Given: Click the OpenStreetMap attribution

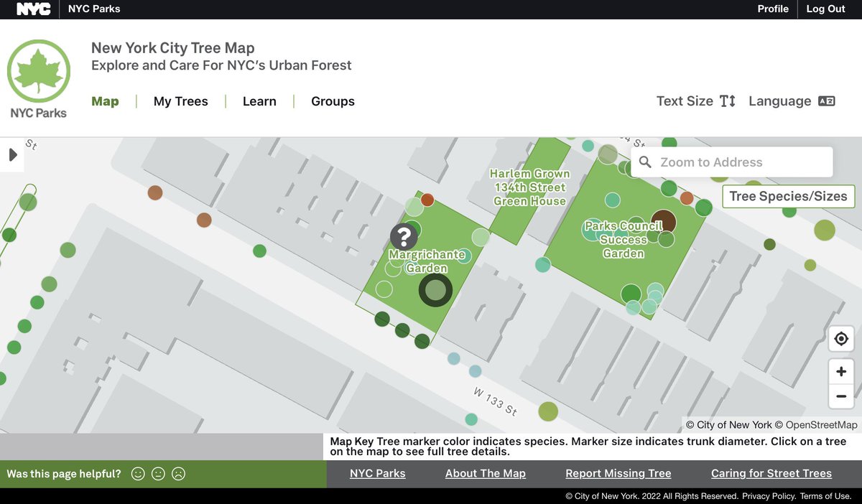Looking at the screenshot, I should (x=821, y=425).
